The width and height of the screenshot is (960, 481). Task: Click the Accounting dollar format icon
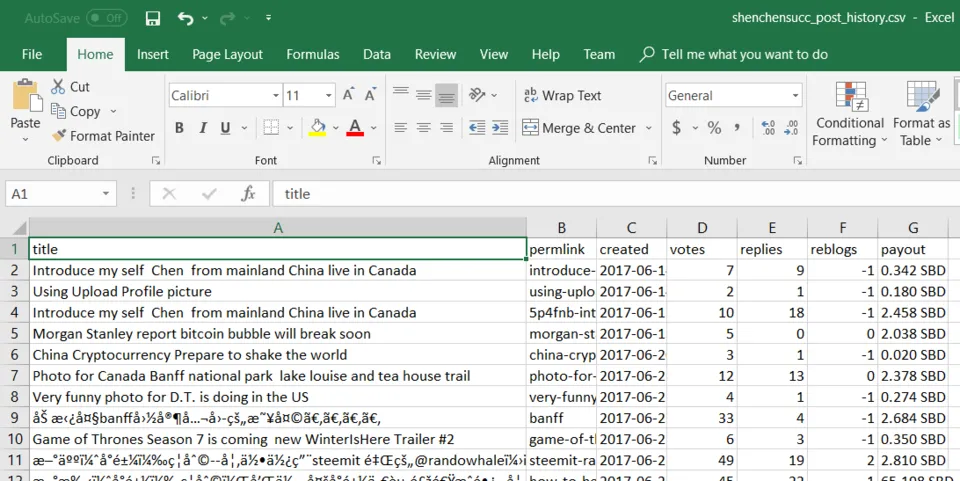(677, 127)
